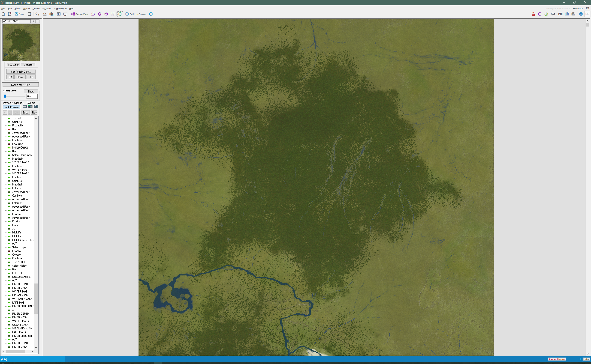The width and height of the screenshot is (591, 364).
Task: Click the Build to Current icon
Action: coord(127,14)
